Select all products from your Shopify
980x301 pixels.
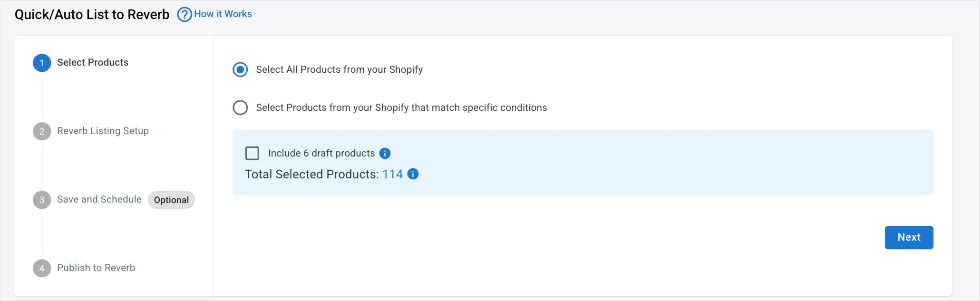[x=240, y=69]
